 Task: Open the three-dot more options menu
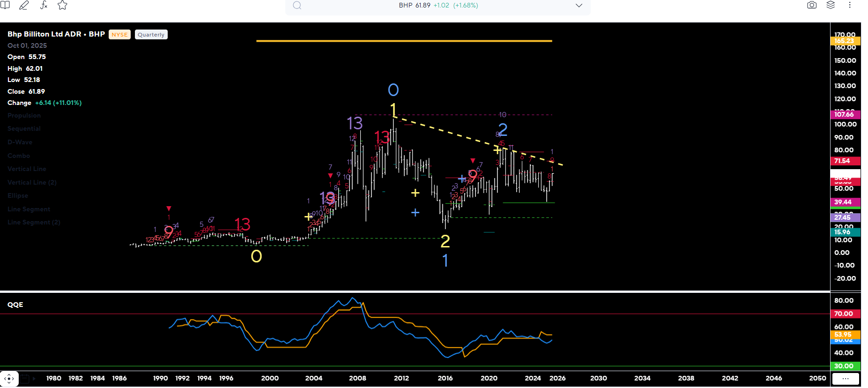849,5
